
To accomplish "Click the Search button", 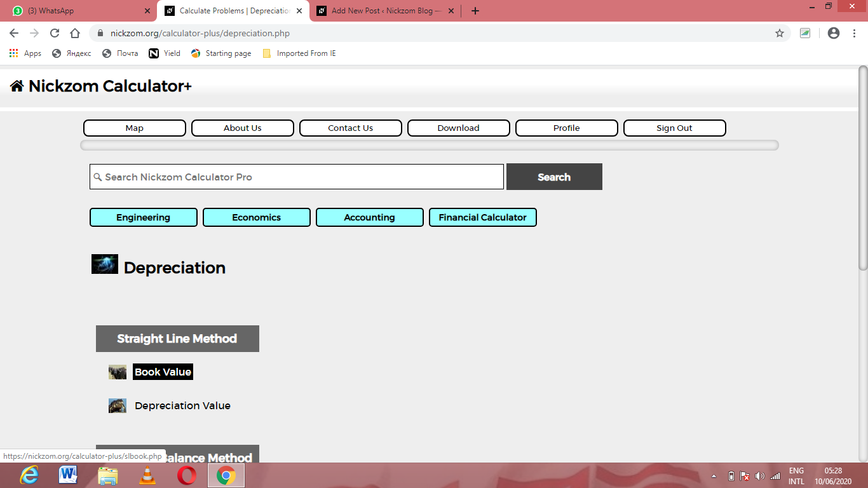I will (554, 177).
